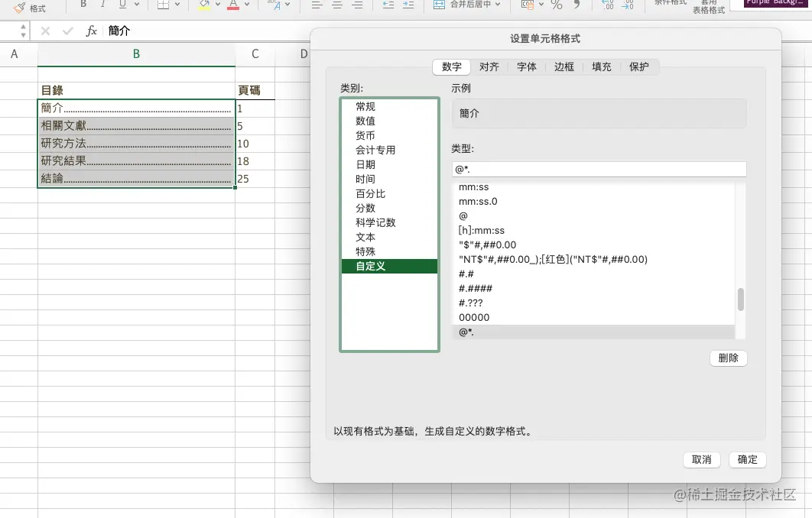Align text right in the toolbar
The height and width of the screenshot is (518, 812).
357,5
